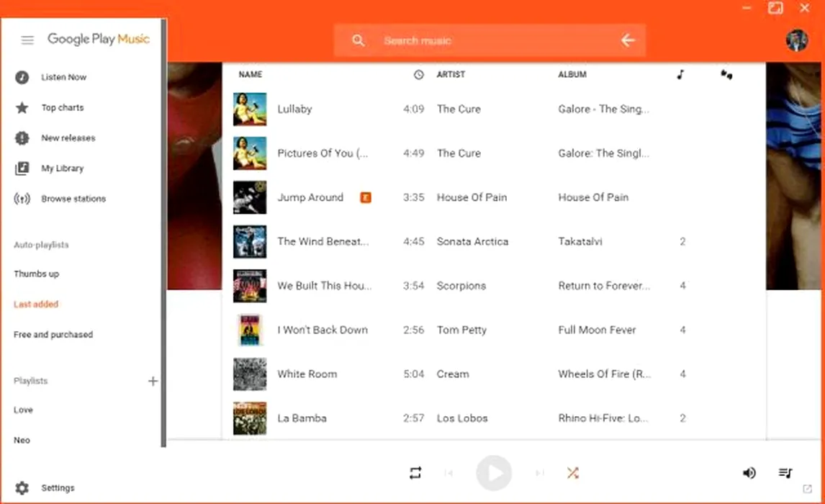This screenshot has width=825, height=504.
Task: Click Pictures Of You album thumbnail
Action: click(250, 153)
